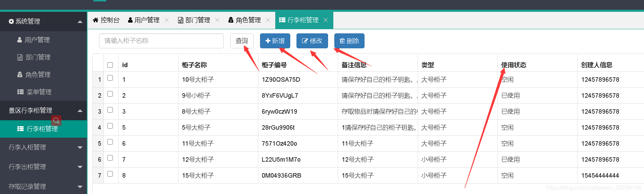Click cabinet code 28rGu9906t
This screenshot has height=194, width=644.
coord(278,128)
